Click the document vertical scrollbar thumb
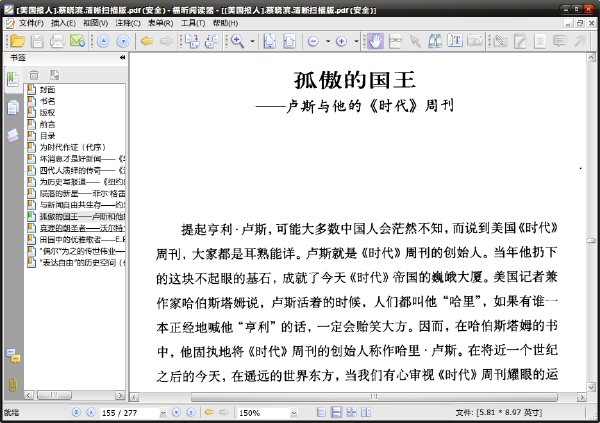600x423 pixels. 591,240
